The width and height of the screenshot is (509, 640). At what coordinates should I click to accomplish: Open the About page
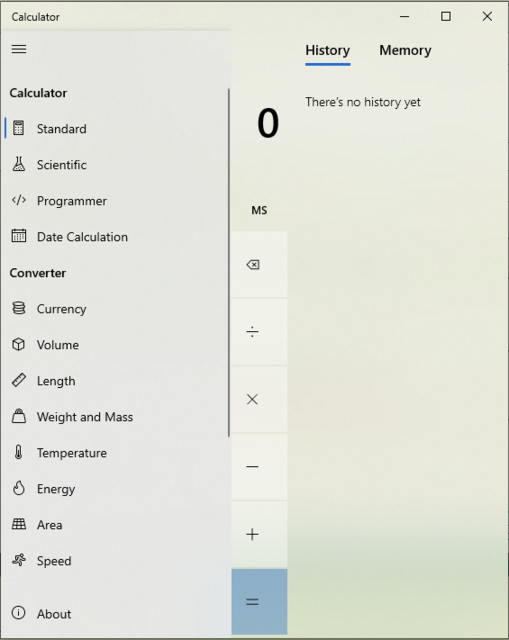tap(115, 613)
